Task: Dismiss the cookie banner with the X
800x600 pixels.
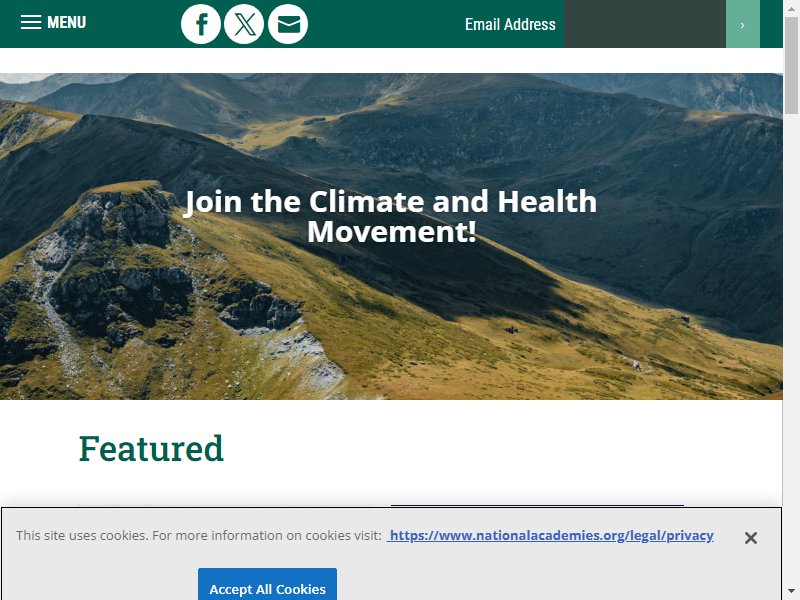Action: click(x=751, y=538)
